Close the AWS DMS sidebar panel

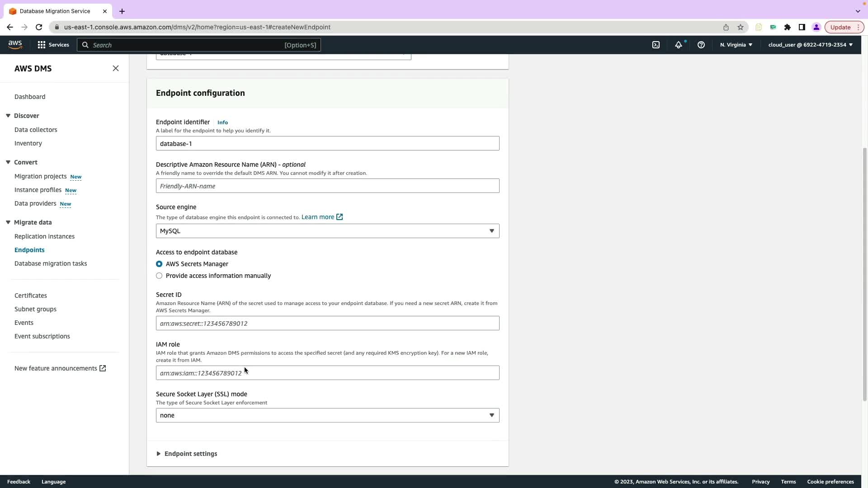point(116,68)
